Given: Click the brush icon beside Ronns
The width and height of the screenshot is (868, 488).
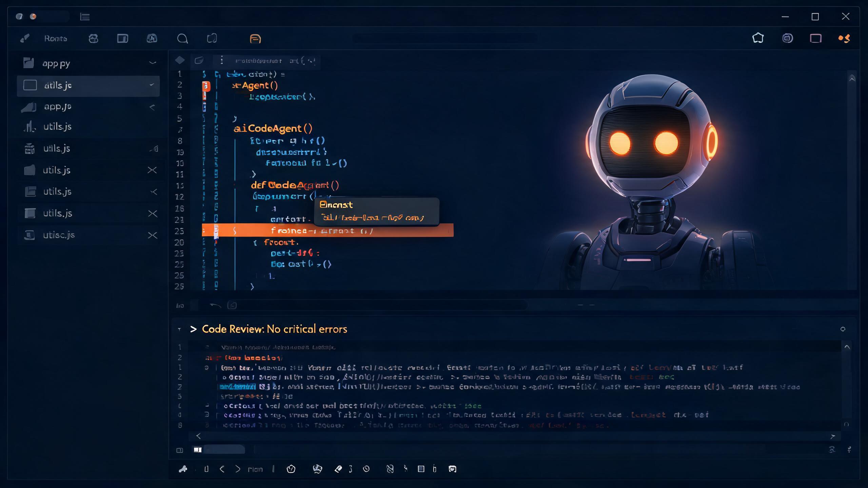Looking at the screenshot, I should tap(25, 38).
